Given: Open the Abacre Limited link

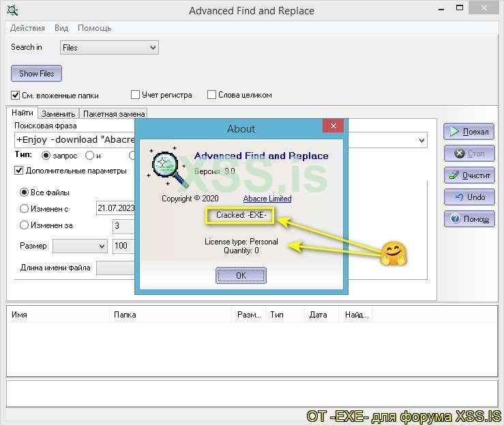Looking at the screenshot, I should pos(267,199).
